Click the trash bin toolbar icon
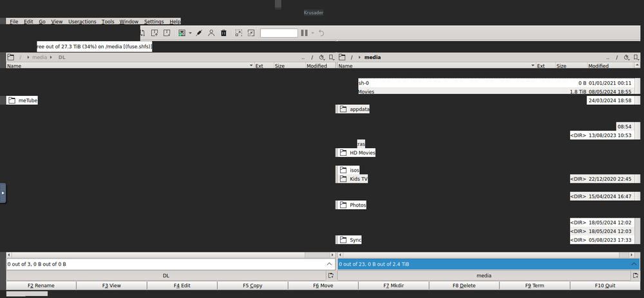644x298 pixels. click(223, 33)
